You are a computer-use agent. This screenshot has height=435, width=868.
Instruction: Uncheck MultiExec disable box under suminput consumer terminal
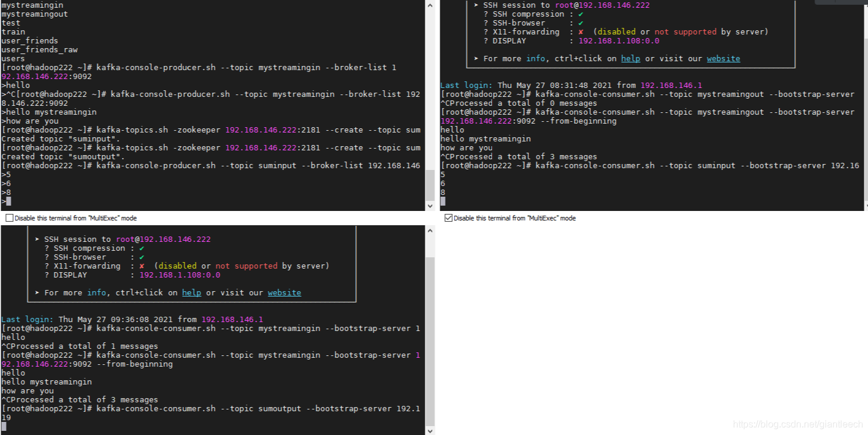(x=449, y=218)
